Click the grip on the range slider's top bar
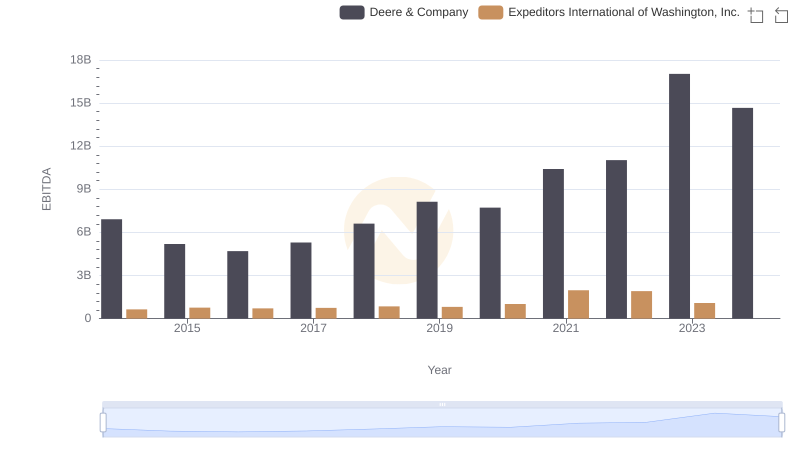The height and width of the screenshot is (461, 800). [x=442, y=404]
